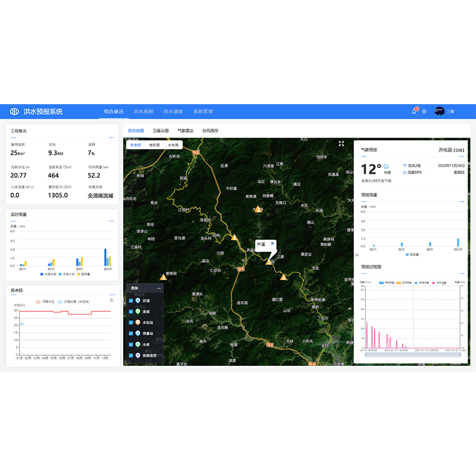This screenshot has width=476, height=476.
Task: Click the time range slider under 预报过程图
Action: pyautogui.click(x=411, y=358)
